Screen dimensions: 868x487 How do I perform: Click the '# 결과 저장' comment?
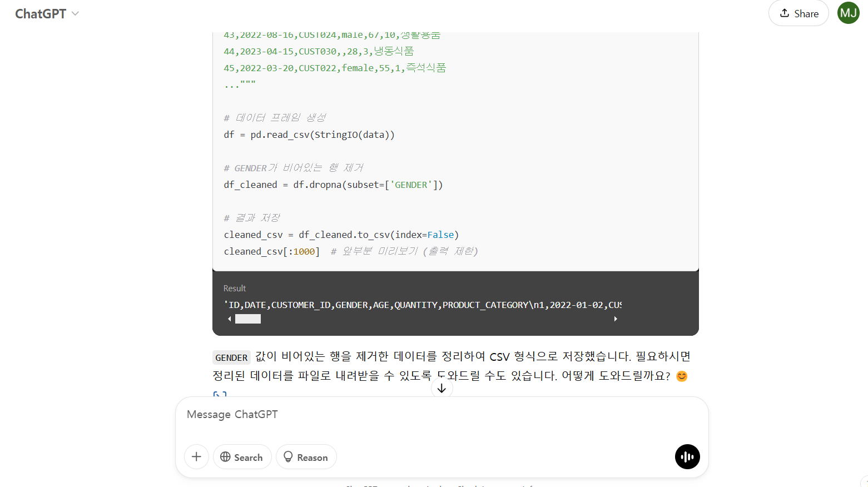coord(252,218)
